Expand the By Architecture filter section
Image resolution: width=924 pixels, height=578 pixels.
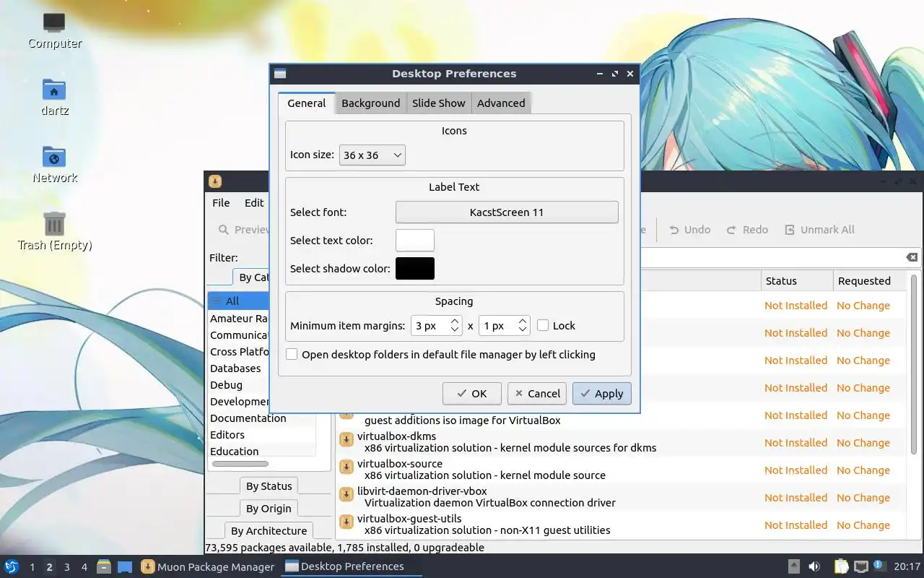pyautogui.click(x=269, y=531)
